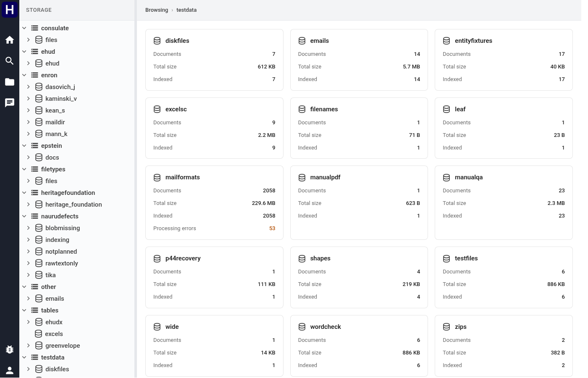
Task: Expand the dasovich_j dataset chevron
Action: [x=28, y=87]
